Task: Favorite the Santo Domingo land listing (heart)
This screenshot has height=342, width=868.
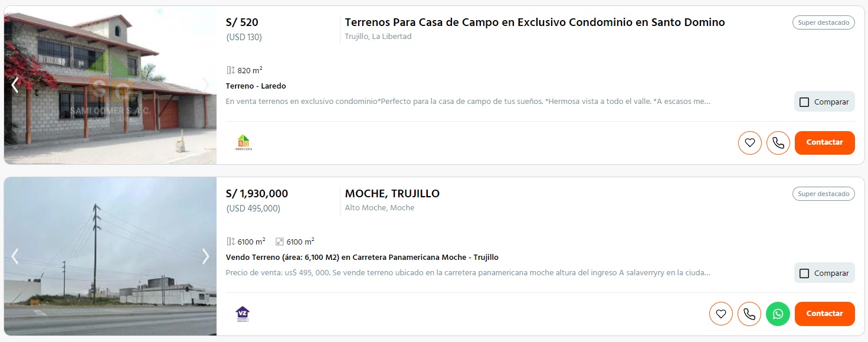Action: click(x=749, y=143)
